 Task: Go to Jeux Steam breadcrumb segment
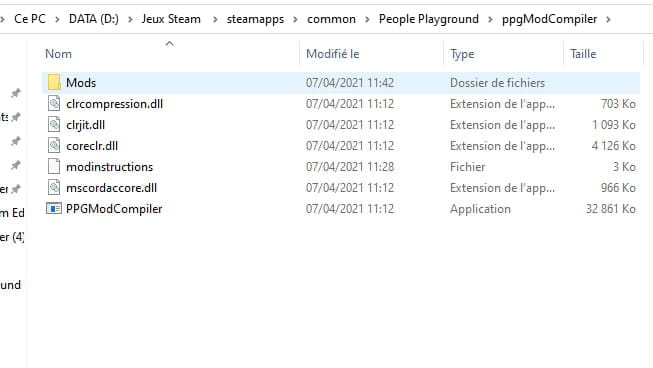point(171,19)
